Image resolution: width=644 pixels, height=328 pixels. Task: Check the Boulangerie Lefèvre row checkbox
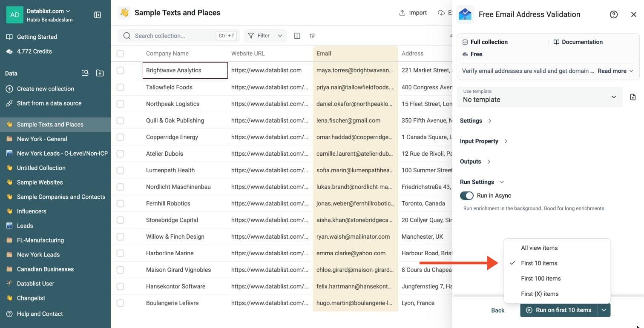click(x=120, y=303)
